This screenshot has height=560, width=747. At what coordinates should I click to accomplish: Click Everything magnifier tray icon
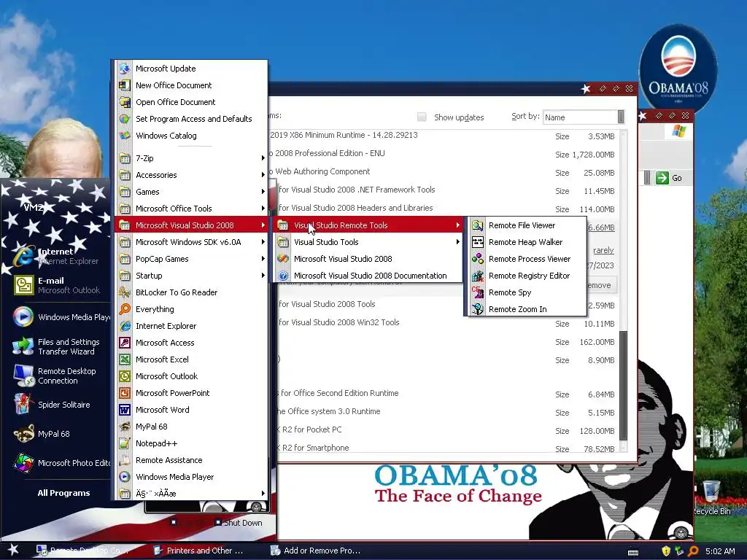pos(693,551)
